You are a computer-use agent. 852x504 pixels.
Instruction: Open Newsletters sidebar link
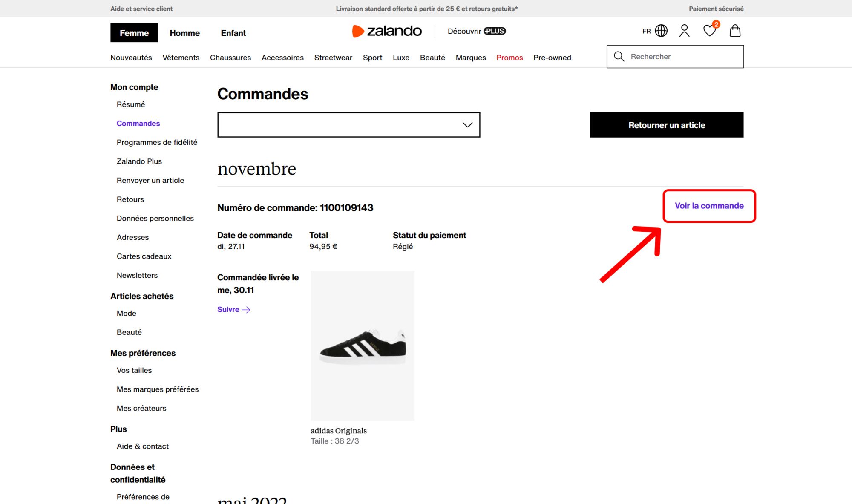tap(137, 275)
